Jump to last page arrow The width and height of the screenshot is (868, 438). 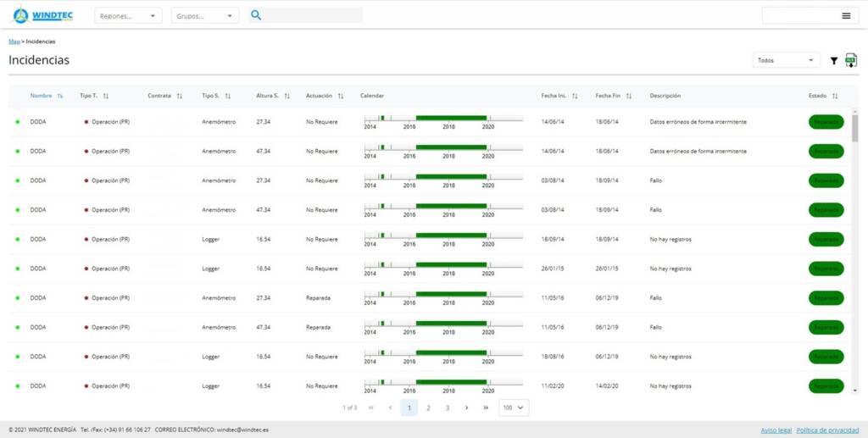pyautogui.click(x=486, y=408)
